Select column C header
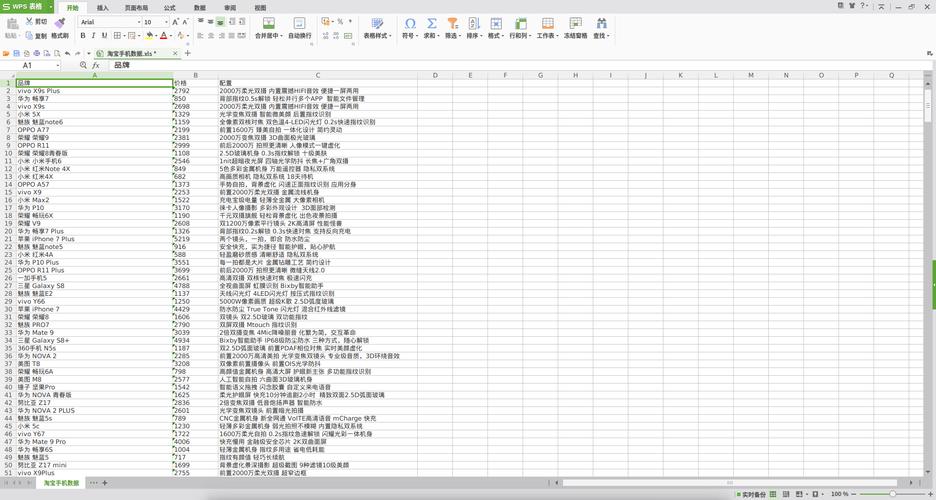 318,75
